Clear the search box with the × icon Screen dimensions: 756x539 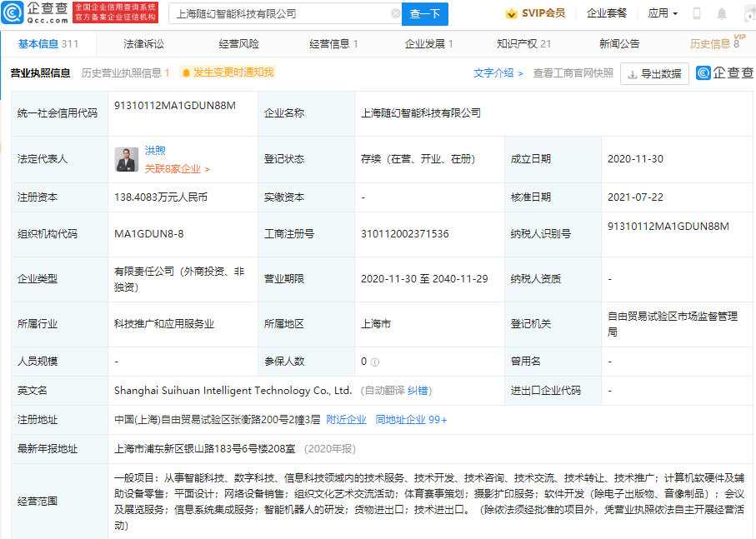(x=398, y=13)
